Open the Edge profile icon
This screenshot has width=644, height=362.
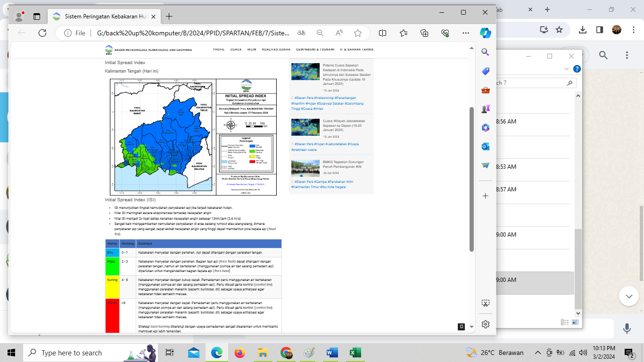click(19, 16)
